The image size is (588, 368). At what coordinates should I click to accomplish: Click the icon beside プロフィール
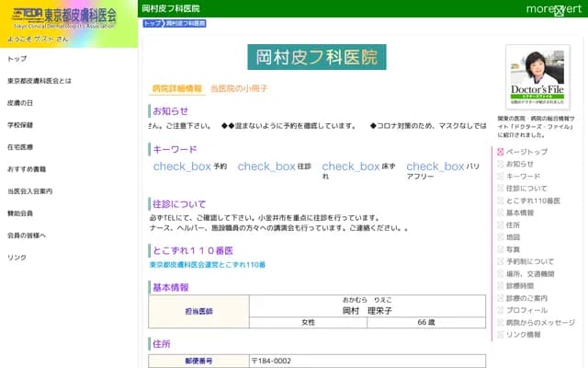[x=500, y=310]
